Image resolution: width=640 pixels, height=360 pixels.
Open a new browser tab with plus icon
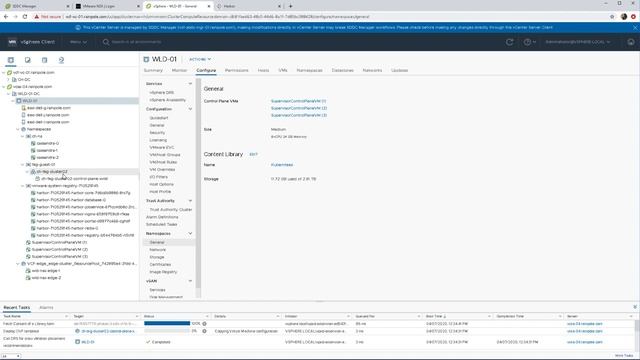291,6
